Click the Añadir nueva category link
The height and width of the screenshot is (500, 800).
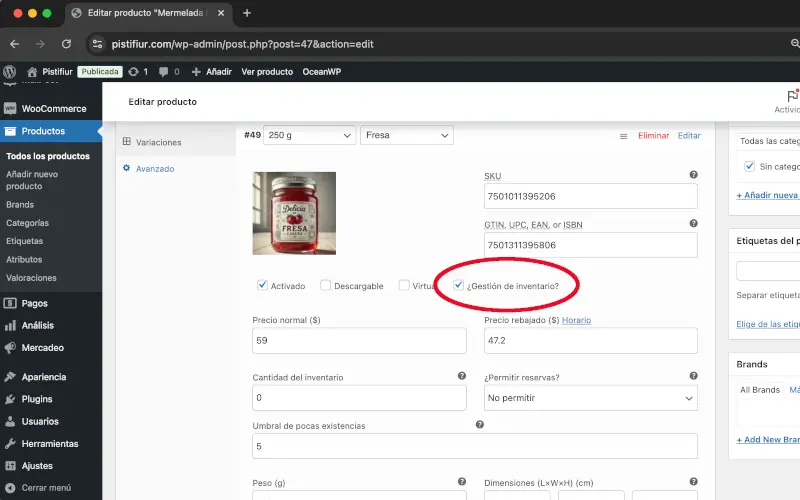(x=768, y=195)
